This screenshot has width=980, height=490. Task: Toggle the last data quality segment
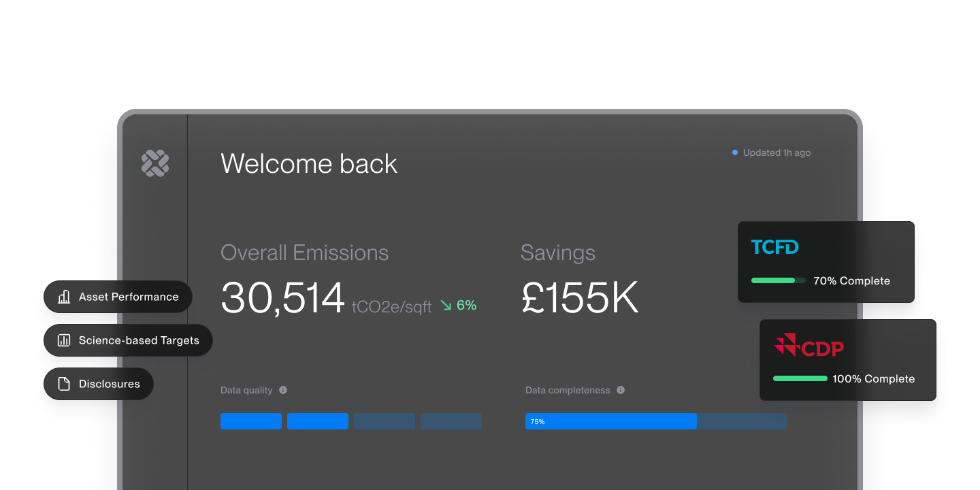[x=451, y=421]
